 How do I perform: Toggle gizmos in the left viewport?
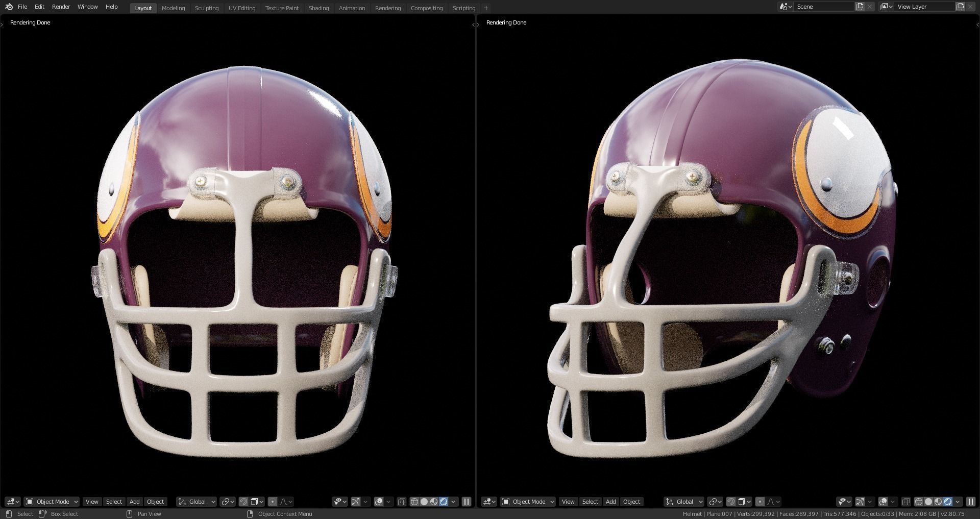tap(356, 502)
